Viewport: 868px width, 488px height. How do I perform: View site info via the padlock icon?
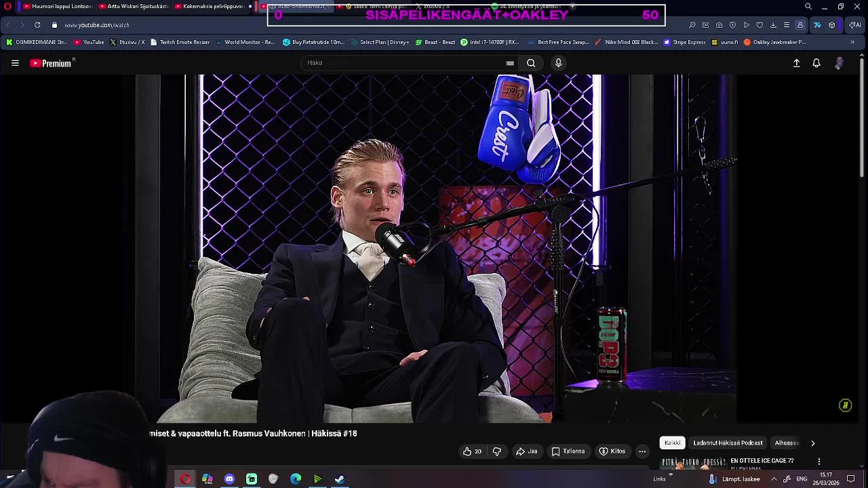click(54, 25)
